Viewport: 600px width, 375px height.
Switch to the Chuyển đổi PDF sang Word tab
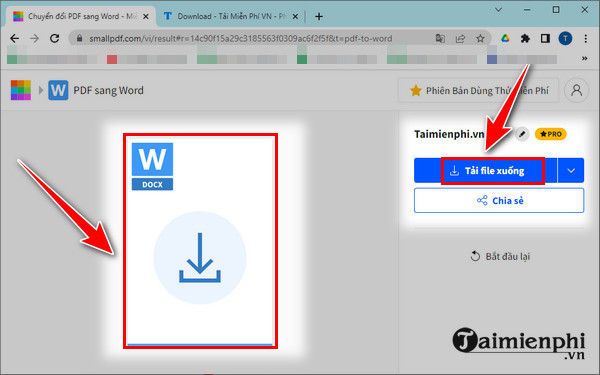click(81, 16)
